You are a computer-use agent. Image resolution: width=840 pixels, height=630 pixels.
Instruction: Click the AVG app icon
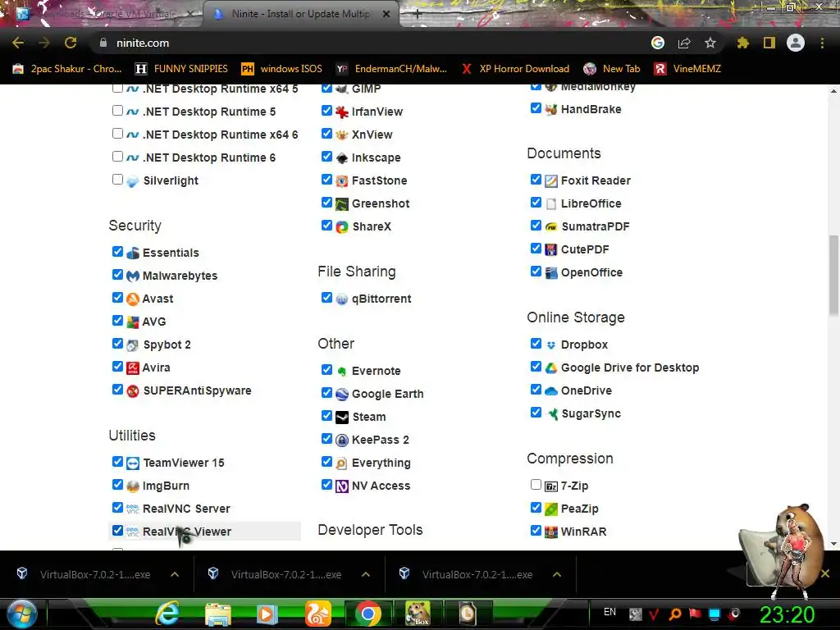[133, 322]
